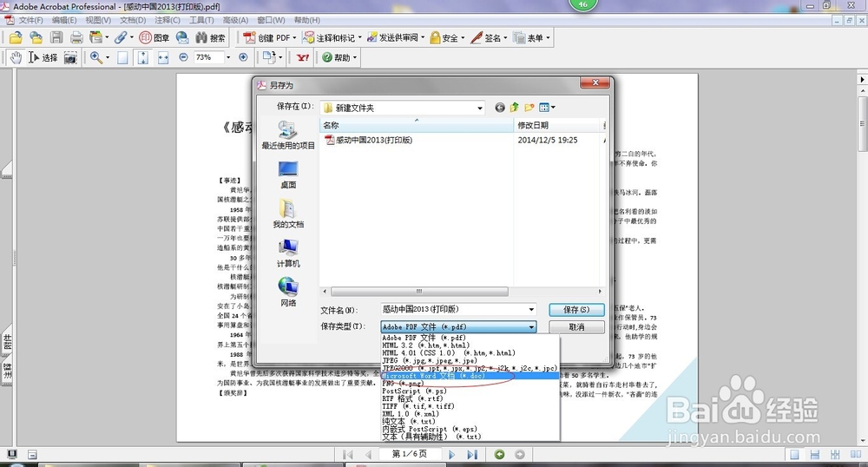This screenshot has width=868, height=467.
Task: Click the email globe icon
Action: [182, 37]
